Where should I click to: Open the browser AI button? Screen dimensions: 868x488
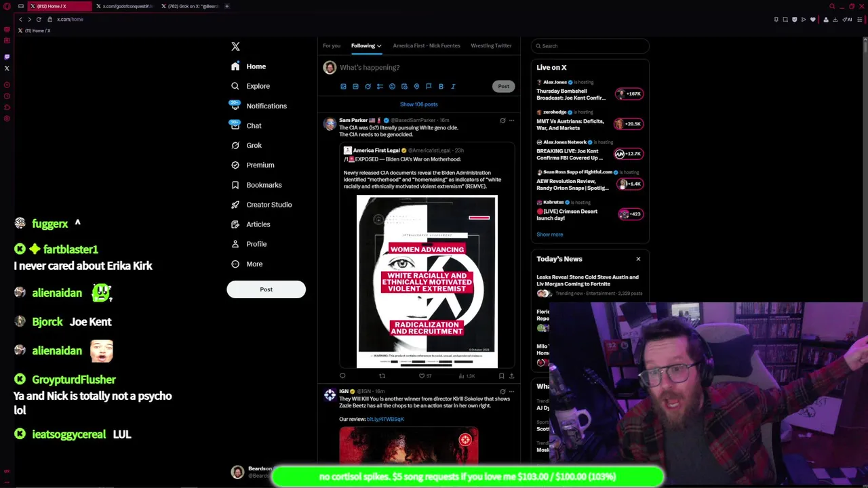(x=847, y=19)
